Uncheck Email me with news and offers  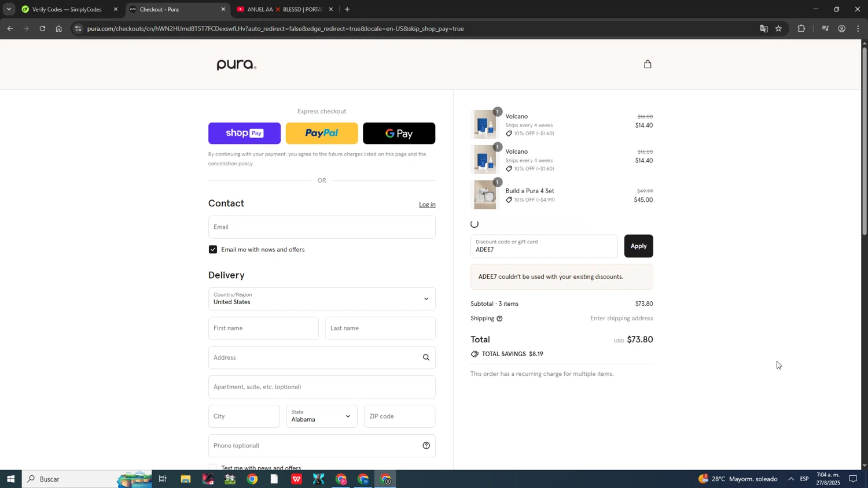click(213, 250)
